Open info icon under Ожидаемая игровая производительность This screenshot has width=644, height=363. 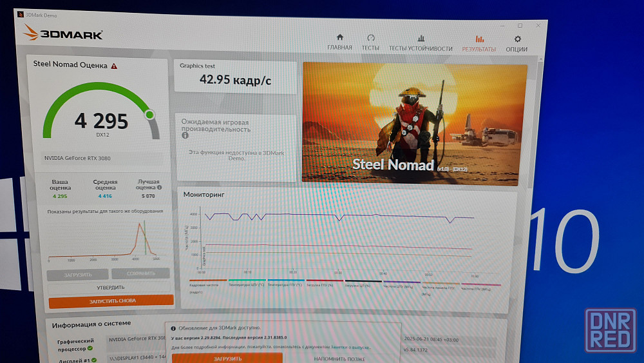pos(185,135)
